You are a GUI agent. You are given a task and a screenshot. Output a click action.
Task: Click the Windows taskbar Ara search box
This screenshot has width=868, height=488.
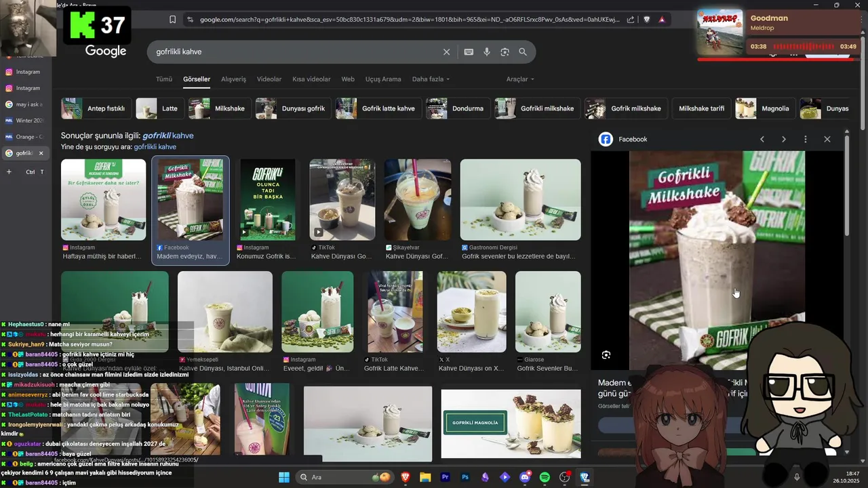pos(346,477)
